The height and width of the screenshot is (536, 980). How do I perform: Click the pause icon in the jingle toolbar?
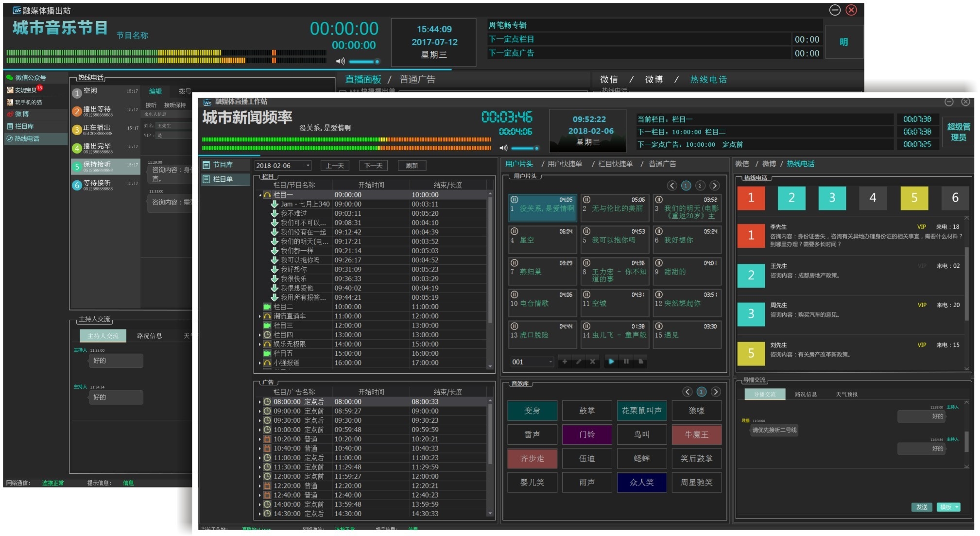pos(626,362)
